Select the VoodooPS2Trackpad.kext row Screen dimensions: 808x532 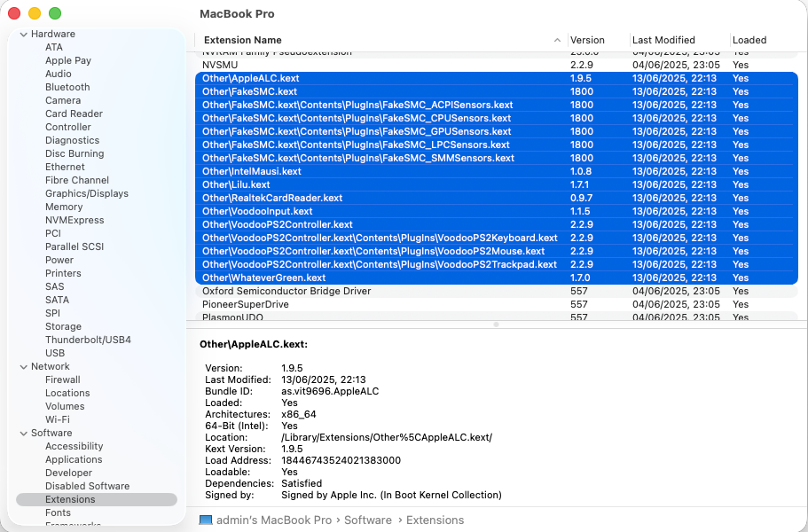[497, 265]
